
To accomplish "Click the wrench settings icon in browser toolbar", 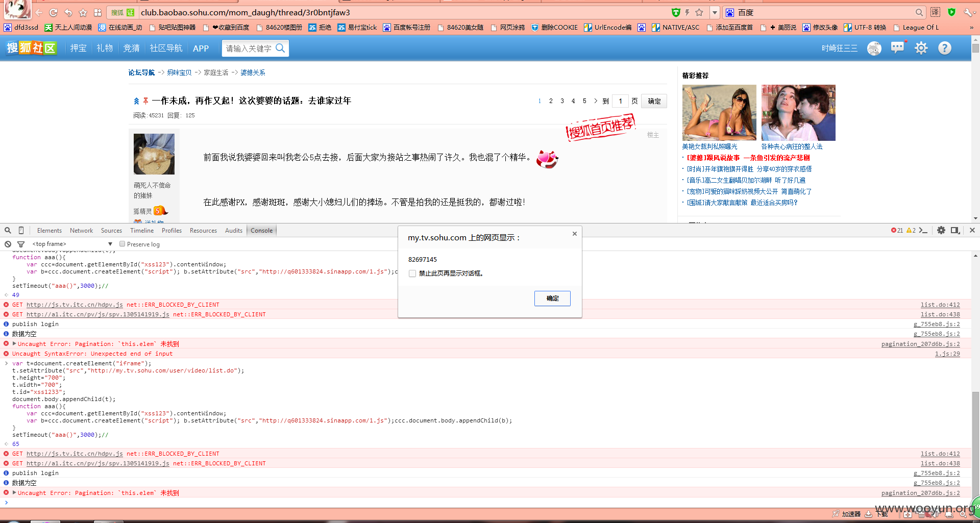I will pyautogui.click(x=969, y=12).
